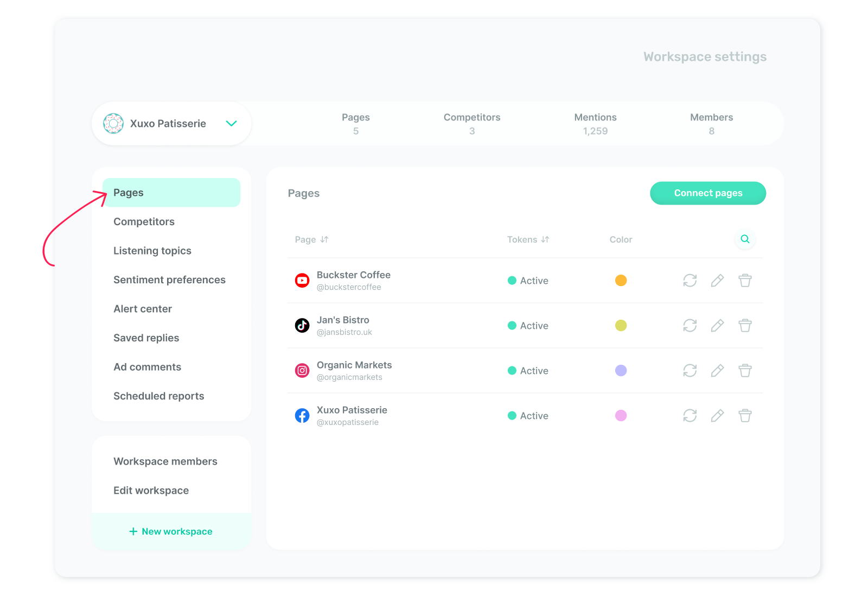This screenshot has height=597, width=868.
Task: Click the YouTube icon for Buckster Coffee
Action: [x=302, y=281]
